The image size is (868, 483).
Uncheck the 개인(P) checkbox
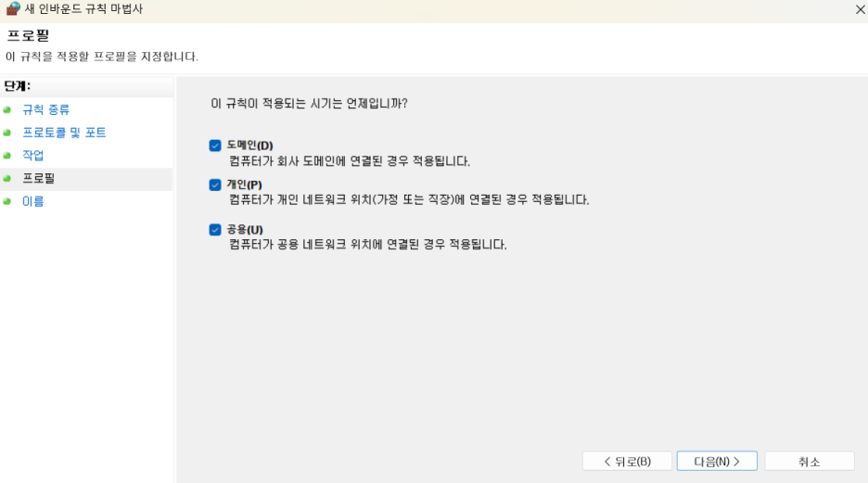[x=215, y=184]
